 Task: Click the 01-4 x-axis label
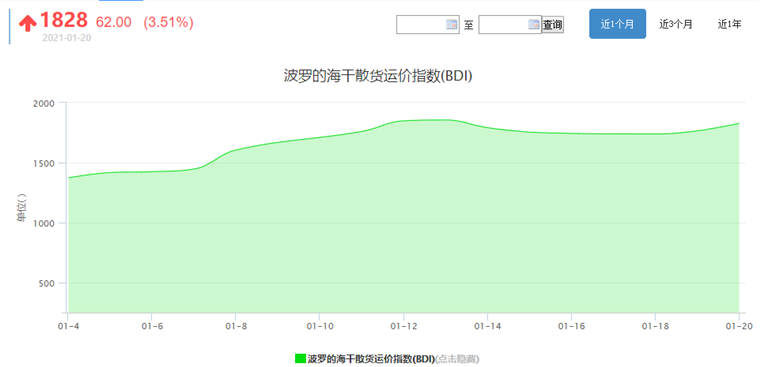pyautogui.click(x=67, y=327)
